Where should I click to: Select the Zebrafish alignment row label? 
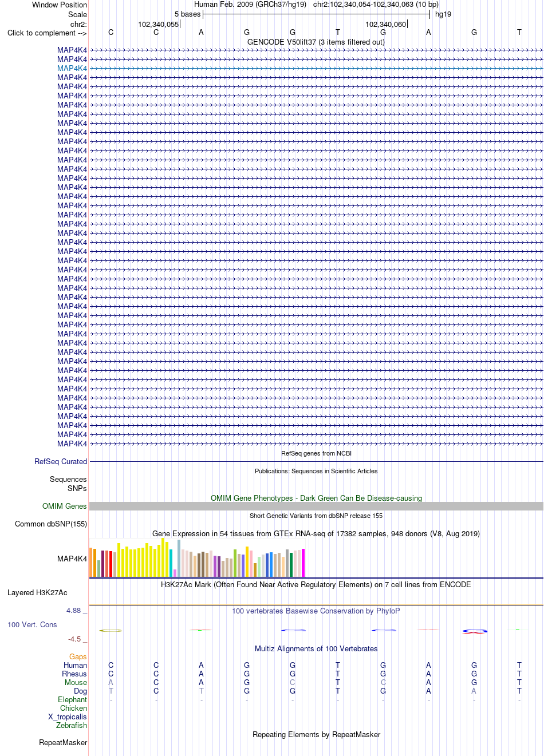72,725
